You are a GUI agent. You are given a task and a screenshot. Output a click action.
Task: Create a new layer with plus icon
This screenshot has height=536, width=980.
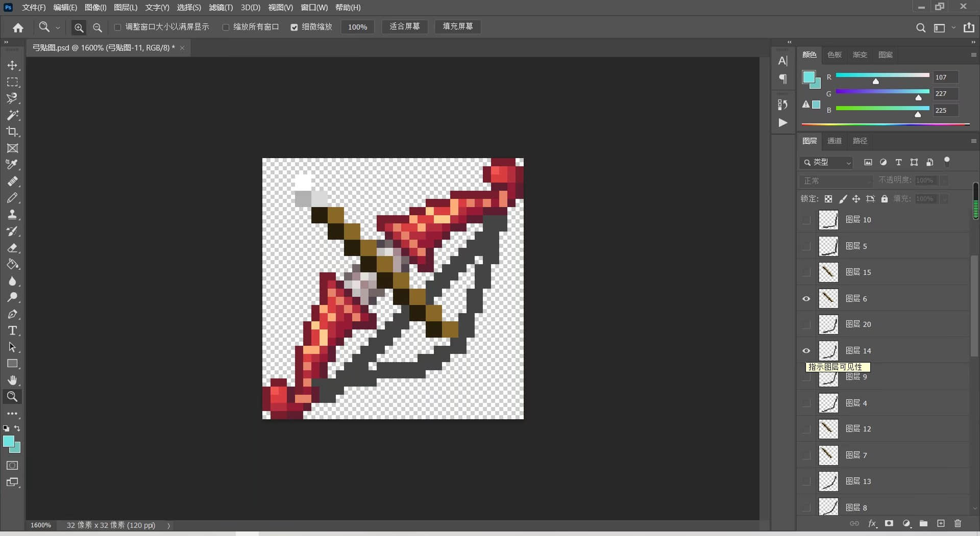coord(941,523)
